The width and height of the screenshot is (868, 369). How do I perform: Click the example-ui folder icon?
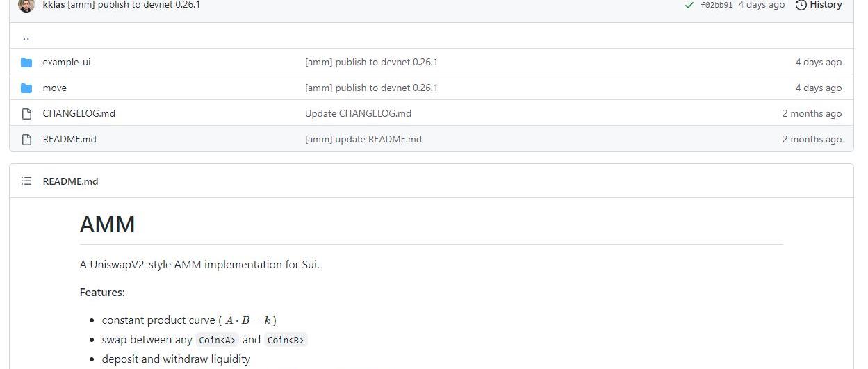[26, 63]
